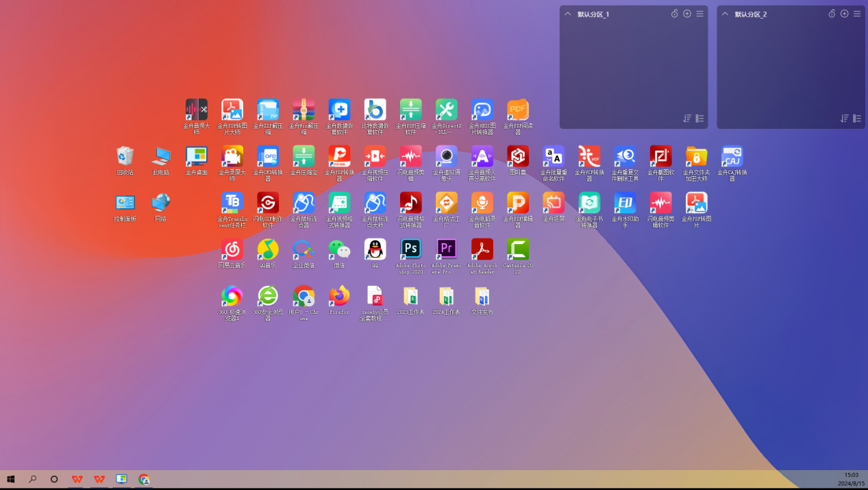The width and height of the screenshot is (868, 490).
Task: Collapse the 默认分区_1 panel with chevron
Action: 568,14
